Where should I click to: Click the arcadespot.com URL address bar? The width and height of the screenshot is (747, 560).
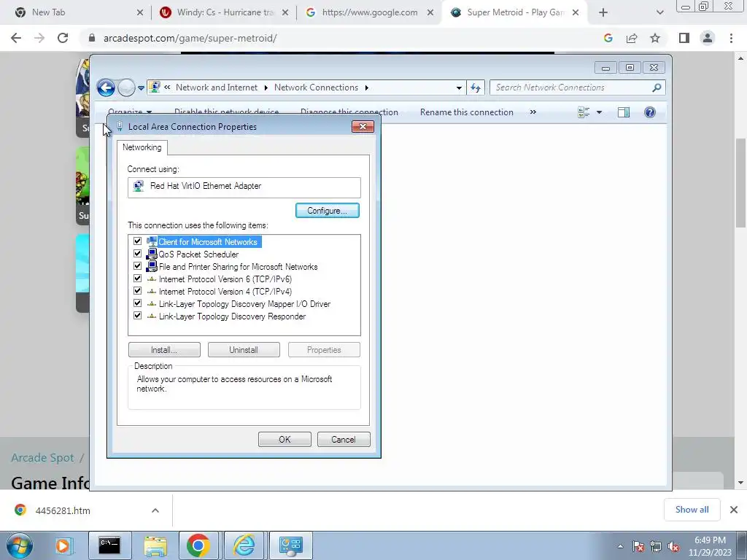[343, 38]
